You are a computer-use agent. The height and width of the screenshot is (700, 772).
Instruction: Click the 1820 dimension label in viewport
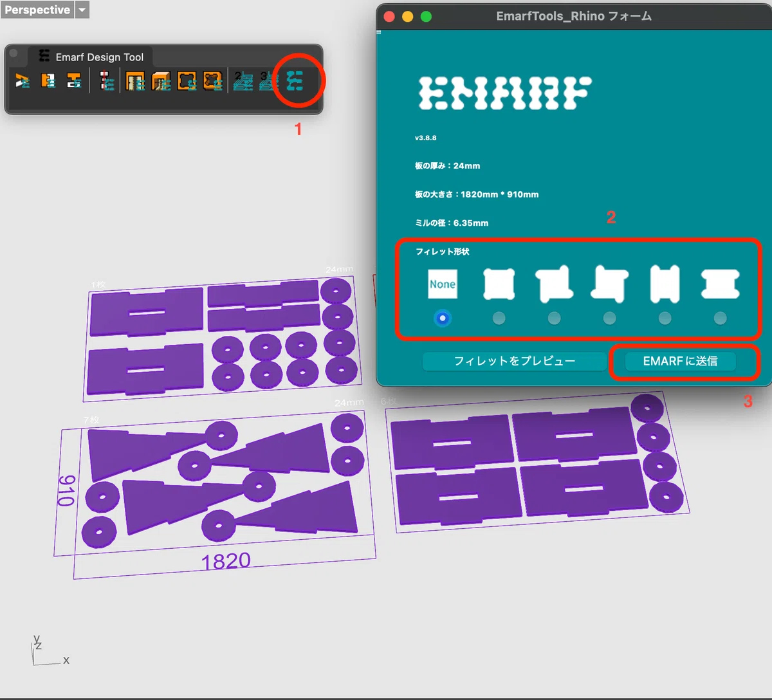226,561
